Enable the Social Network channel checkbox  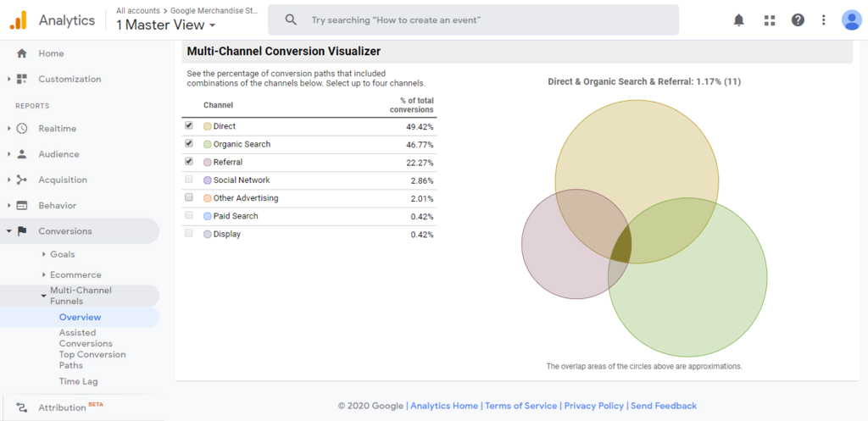point(189,180)
